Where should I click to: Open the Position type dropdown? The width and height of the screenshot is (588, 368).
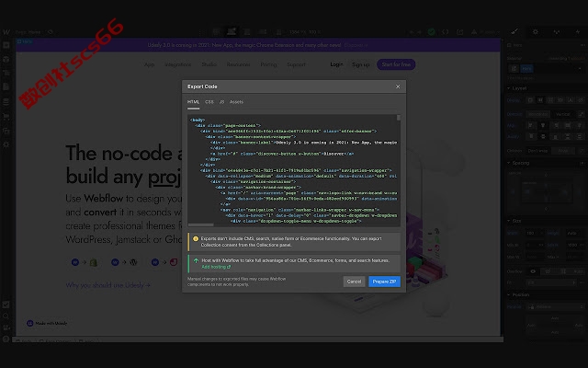coord(555,306)
